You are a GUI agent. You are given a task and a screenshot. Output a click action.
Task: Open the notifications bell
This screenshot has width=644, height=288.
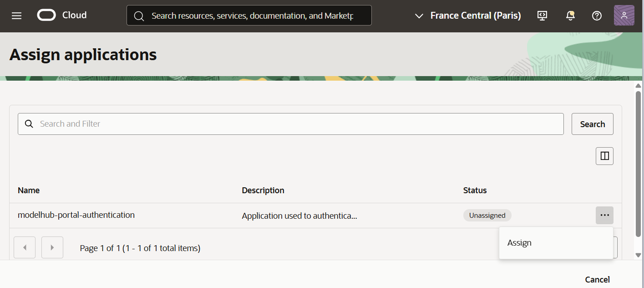(570, 15)
